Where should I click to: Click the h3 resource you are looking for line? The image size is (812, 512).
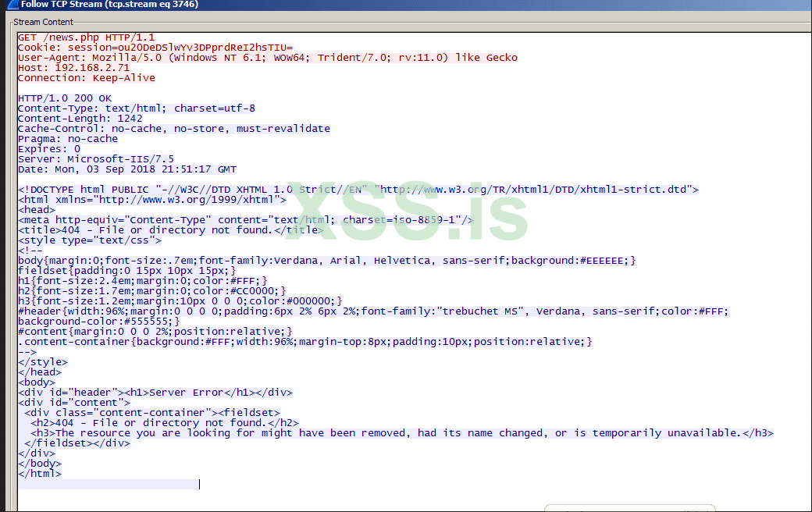pyautogui.click(x=402, y=433)
